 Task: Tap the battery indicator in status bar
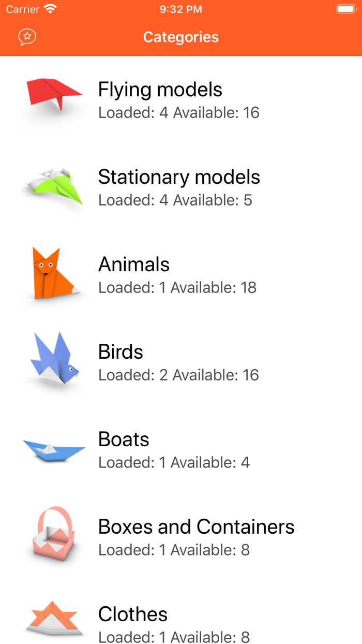tap(345, 9)
